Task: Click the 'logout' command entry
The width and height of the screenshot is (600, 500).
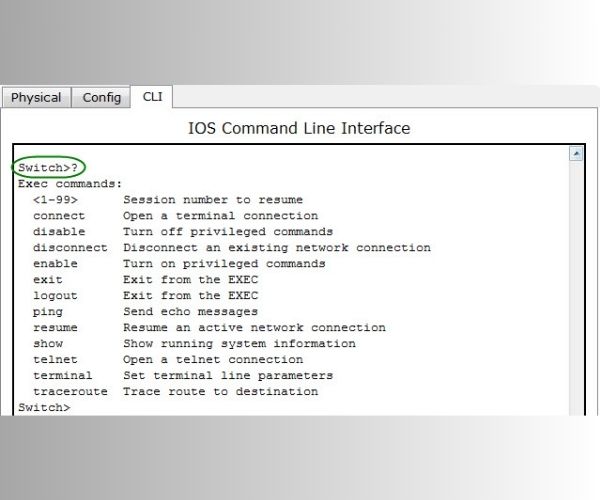Action: 55,296
